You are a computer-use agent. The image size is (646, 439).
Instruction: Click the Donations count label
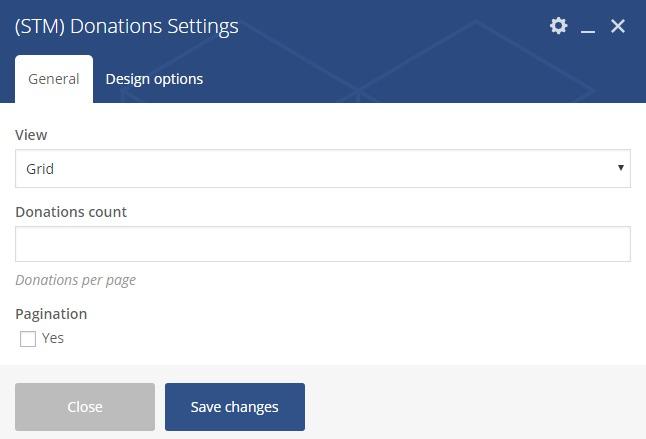tap(71, 212)
